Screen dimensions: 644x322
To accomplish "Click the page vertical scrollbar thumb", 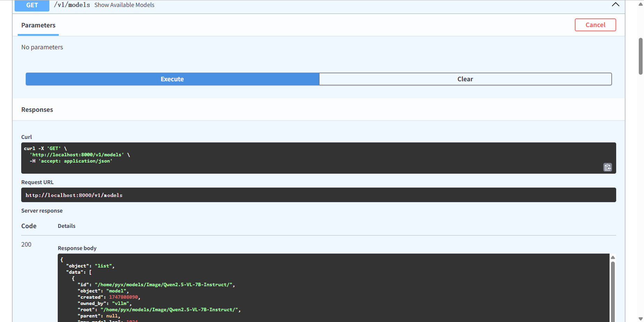I will [x=641, y=56].
